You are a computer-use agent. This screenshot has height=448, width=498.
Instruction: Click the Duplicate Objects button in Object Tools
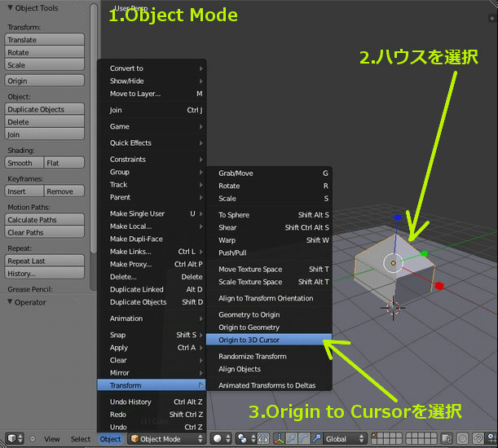pyautogui.click(x=45, y=109)
